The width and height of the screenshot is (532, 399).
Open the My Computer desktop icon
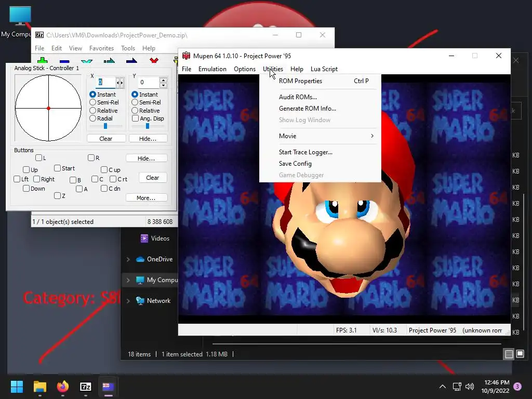pyautogui.click(x=20, y=15)
